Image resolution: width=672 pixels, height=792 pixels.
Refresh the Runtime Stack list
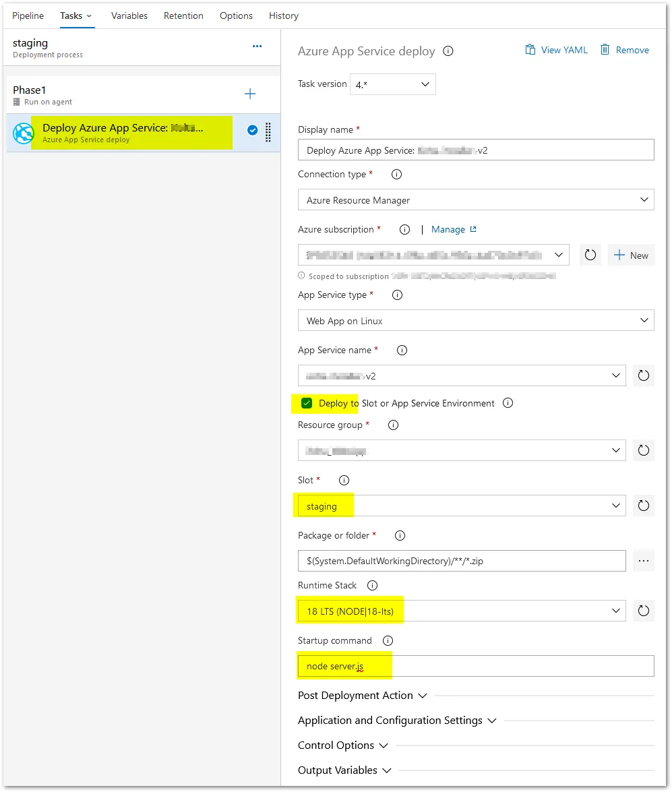pos(643,611)
